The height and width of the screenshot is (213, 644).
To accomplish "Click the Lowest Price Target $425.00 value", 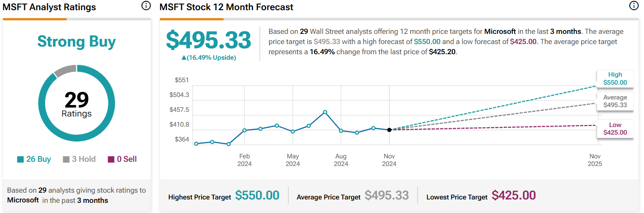I will [514, 195].
